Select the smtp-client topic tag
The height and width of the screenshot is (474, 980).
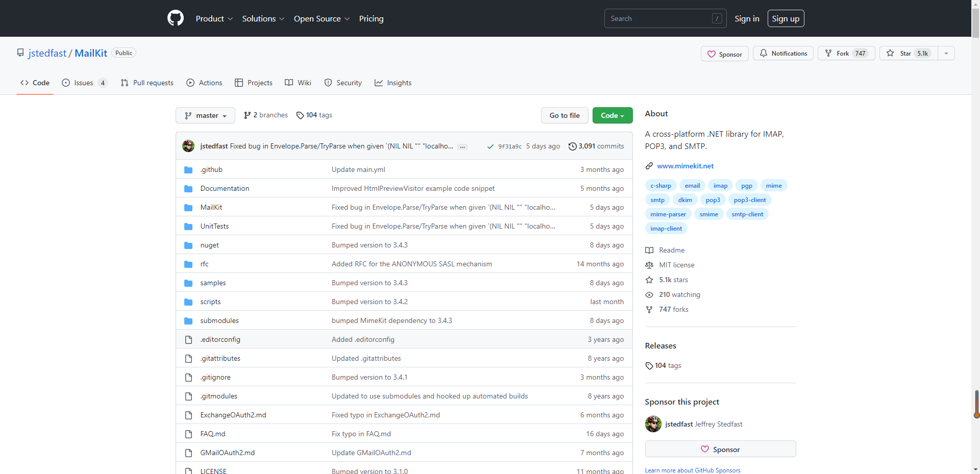coord(747,214)
